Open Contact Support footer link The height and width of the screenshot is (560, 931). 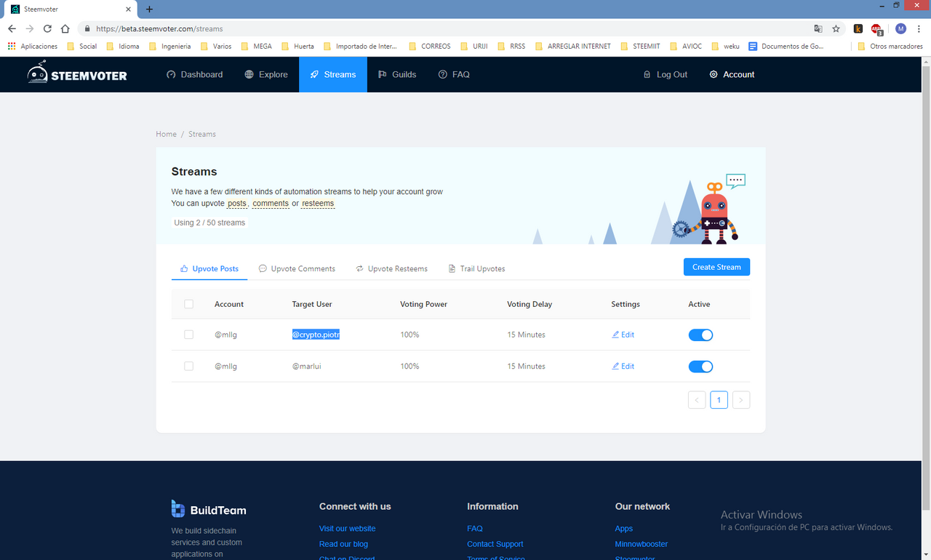(x=495, y=544)
